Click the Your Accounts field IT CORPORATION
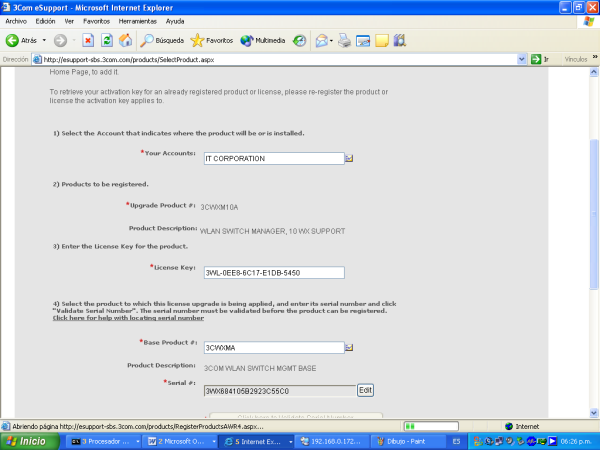 click(x=274, y=158)
